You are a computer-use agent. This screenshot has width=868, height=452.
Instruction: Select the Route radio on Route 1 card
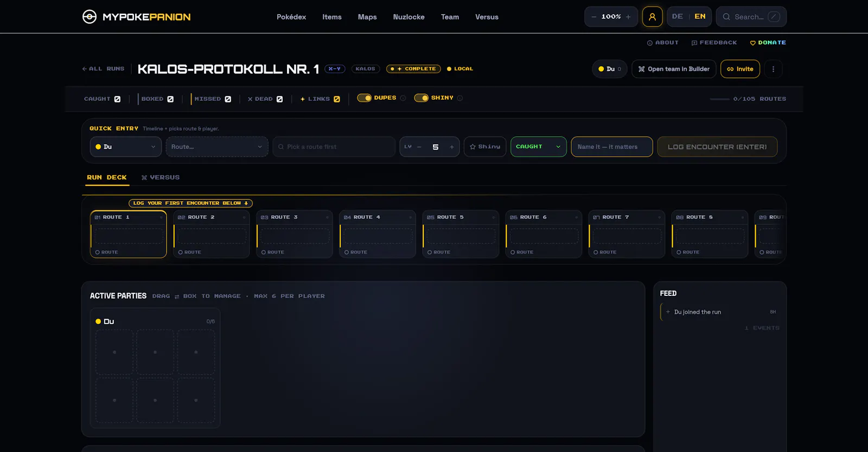click(x=98, y=253)
